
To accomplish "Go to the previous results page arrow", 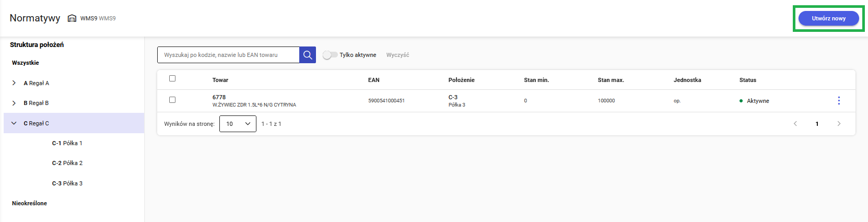I will click(795, 124).
